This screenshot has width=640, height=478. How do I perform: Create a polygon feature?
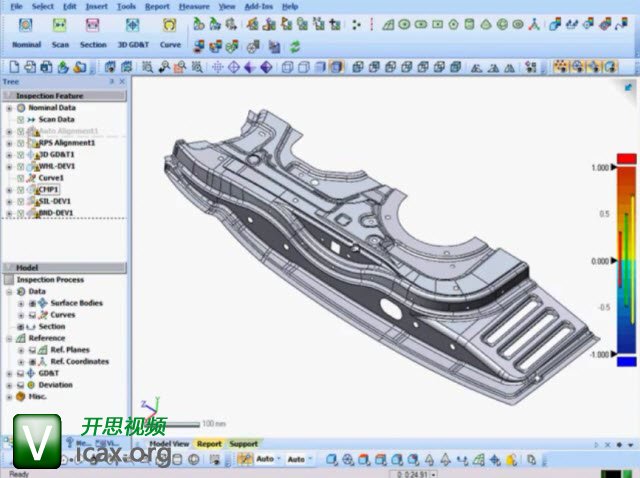coord(453,25)
